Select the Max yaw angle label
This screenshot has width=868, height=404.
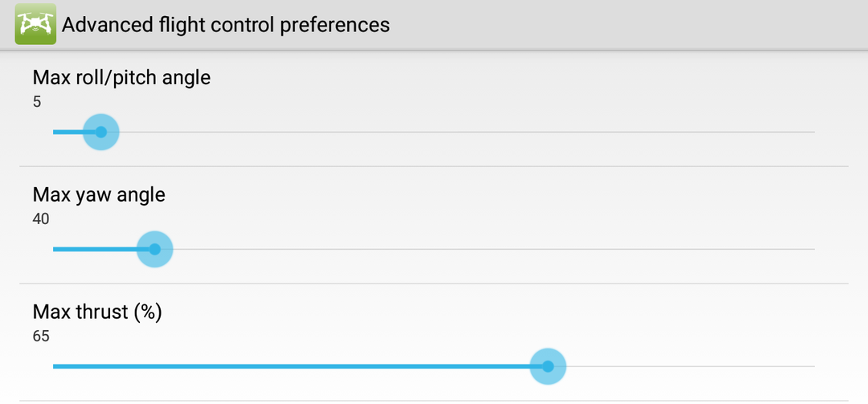coord(99,194)
